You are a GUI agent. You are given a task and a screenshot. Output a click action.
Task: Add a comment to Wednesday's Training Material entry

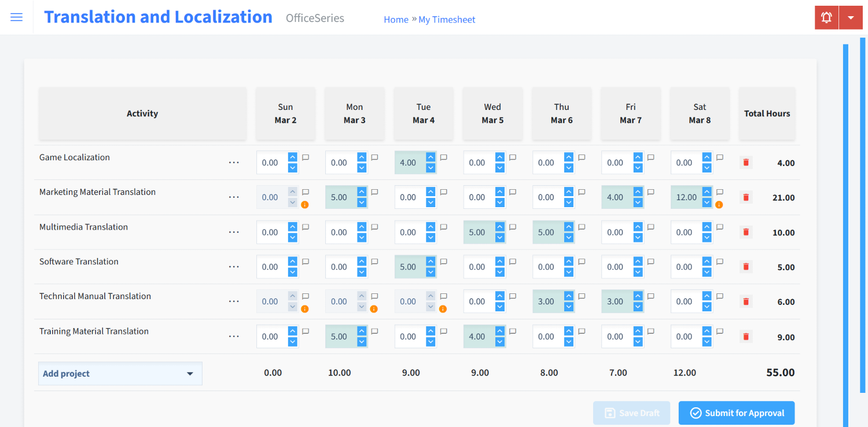[512, 331]
